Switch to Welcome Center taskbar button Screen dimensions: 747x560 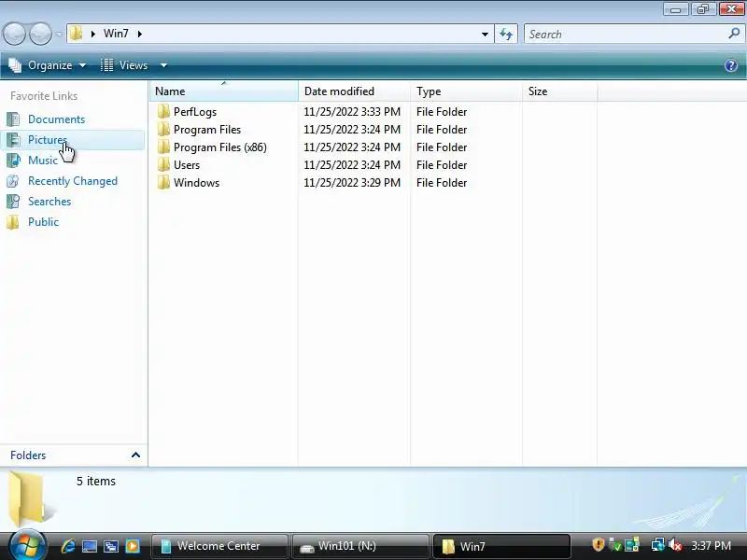tap(219, 546)
